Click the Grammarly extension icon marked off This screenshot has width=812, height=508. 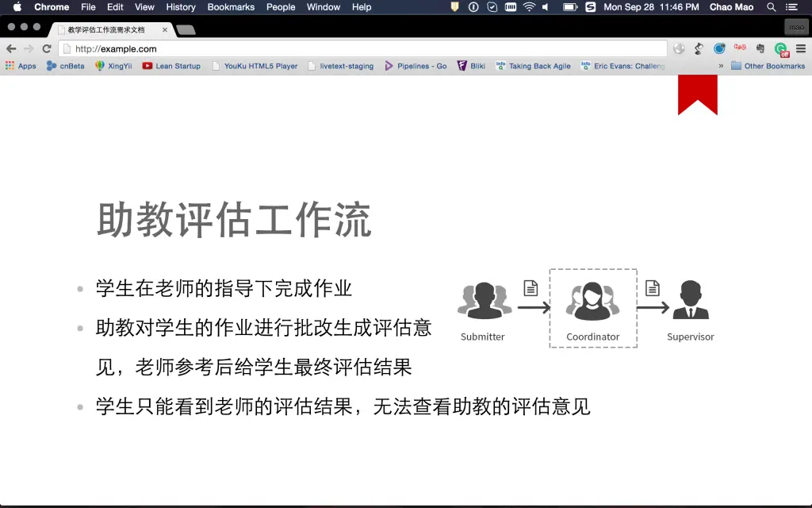(x=781, y=49)
